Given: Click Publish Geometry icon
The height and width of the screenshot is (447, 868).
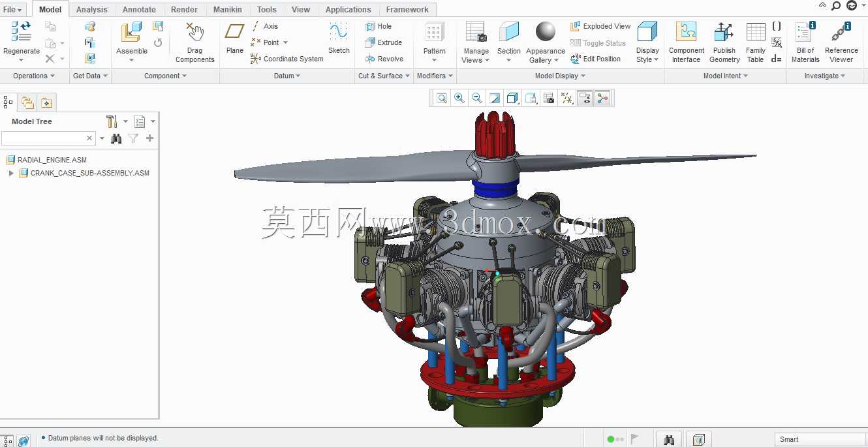Looking at the screenshot, I should (724, 32).
